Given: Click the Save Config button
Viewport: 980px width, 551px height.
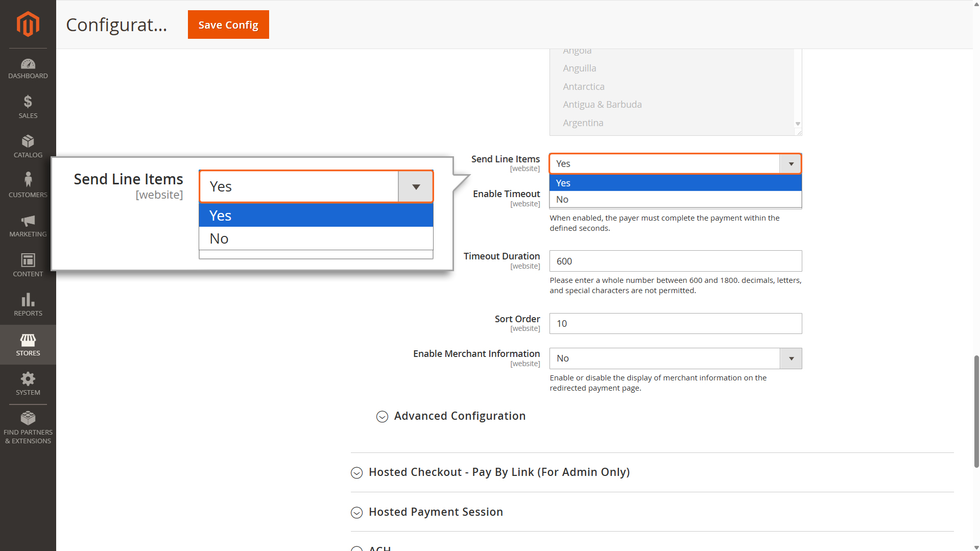Looking at the screenshot, I should (x=228, y=25).
